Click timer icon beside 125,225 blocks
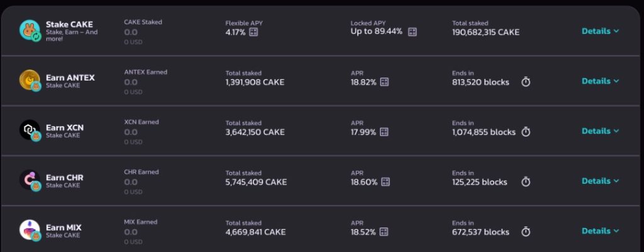Screen dimensions: 644x252 point(526,181)
